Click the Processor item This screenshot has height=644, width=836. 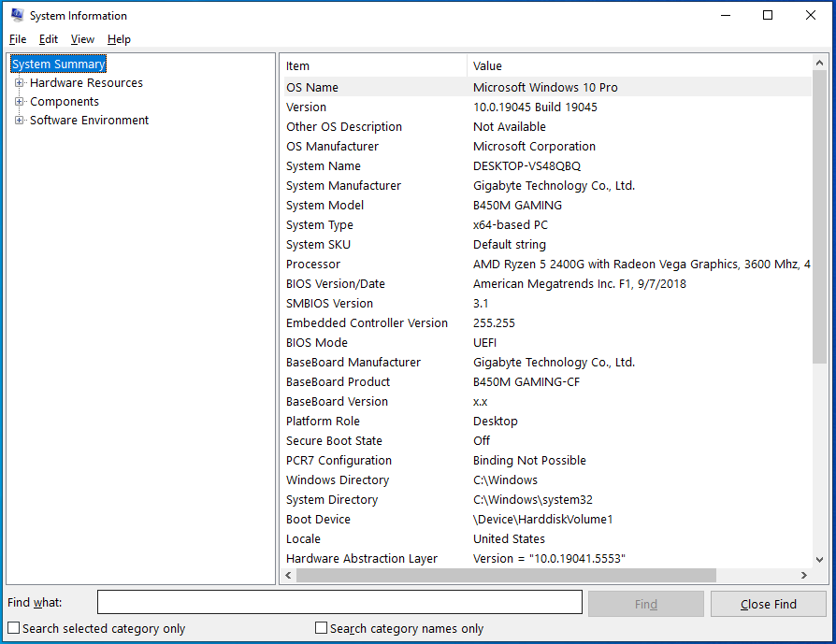[313, 265]
